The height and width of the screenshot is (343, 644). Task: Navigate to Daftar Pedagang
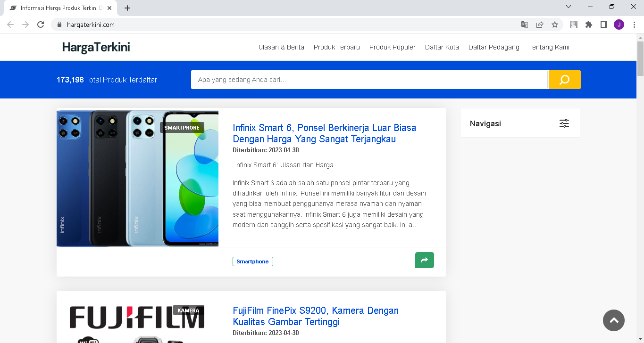[x=494, y=47]
